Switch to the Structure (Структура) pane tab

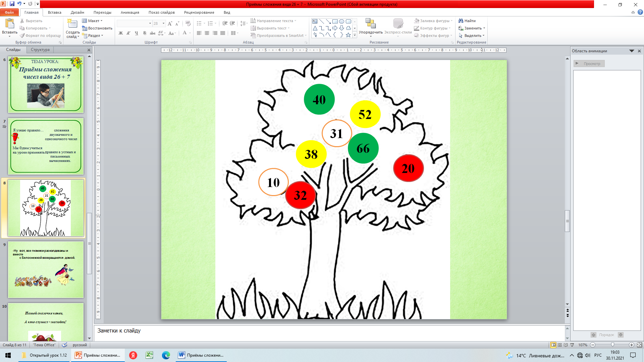pos(40,50)
